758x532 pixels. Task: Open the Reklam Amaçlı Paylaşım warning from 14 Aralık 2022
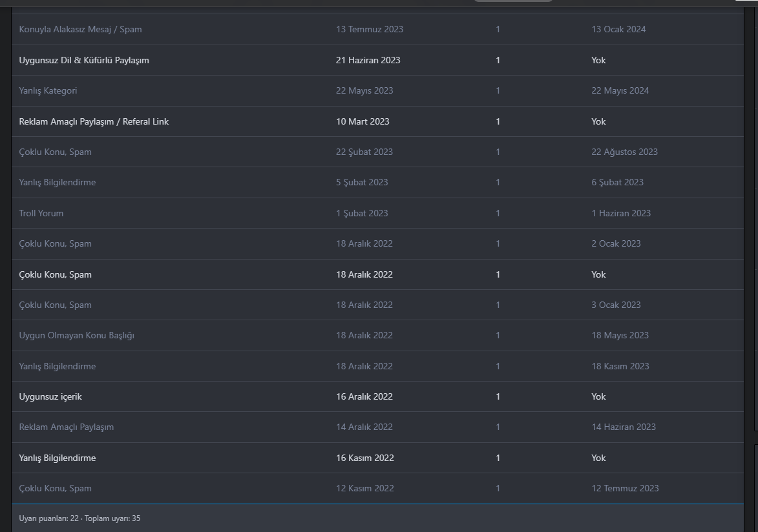(66, 427)
